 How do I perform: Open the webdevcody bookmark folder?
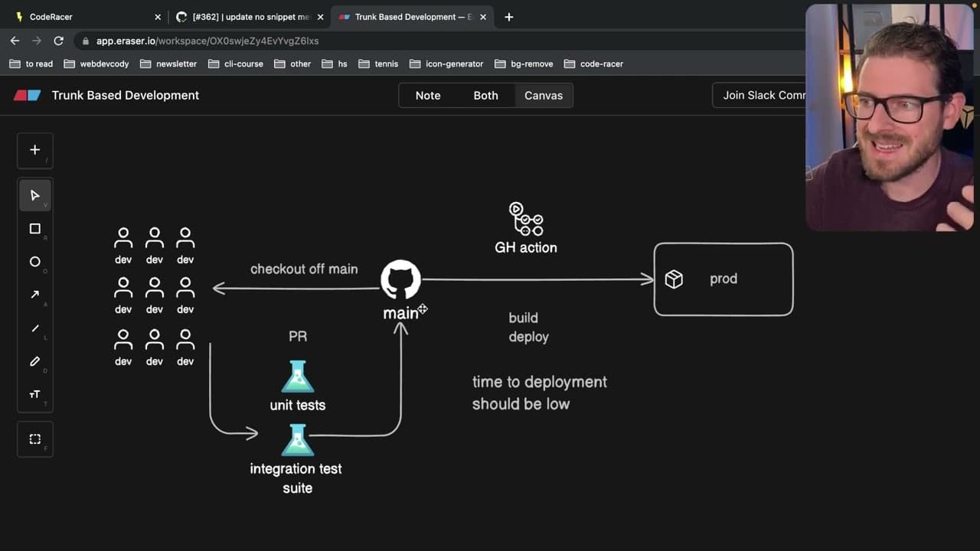coord(96,64)
